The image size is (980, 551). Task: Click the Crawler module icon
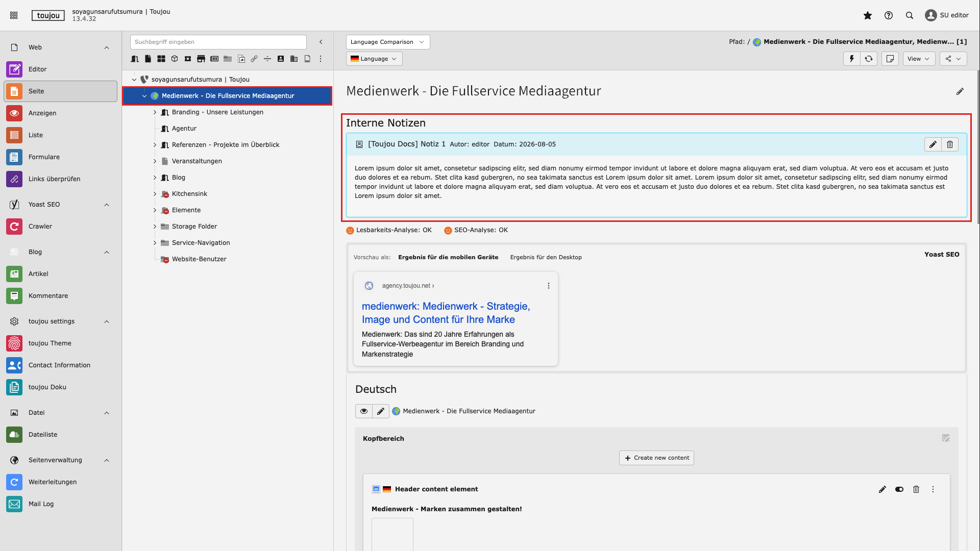click(x=14, y=227)
